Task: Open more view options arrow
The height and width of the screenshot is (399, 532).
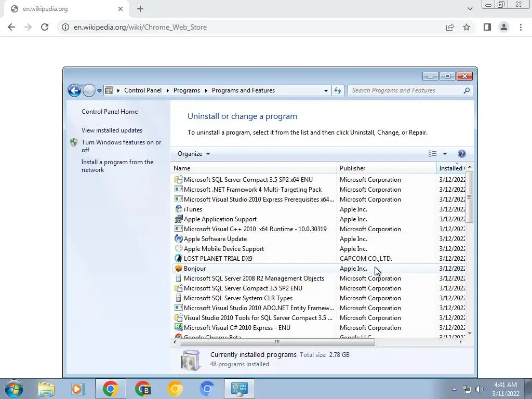Action: coord(445,154)
